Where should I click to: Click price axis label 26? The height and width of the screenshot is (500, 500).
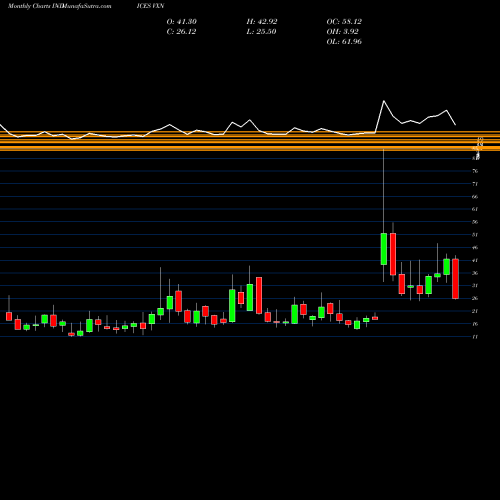[x=475, y=298]
